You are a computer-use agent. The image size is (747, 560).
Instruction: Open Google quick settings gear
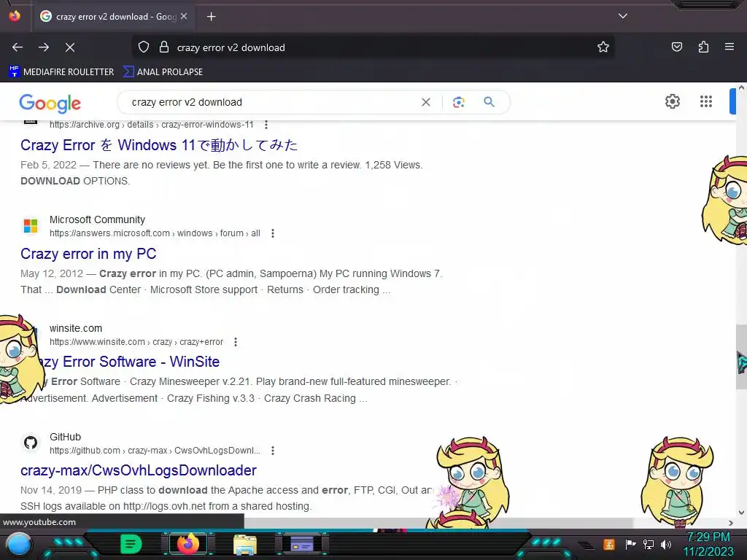click(x=672, y=101)
